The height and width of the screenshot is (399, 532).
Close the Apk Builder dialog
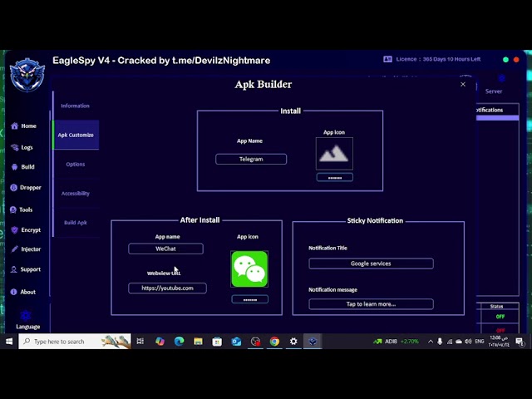(x=463, y=85)
